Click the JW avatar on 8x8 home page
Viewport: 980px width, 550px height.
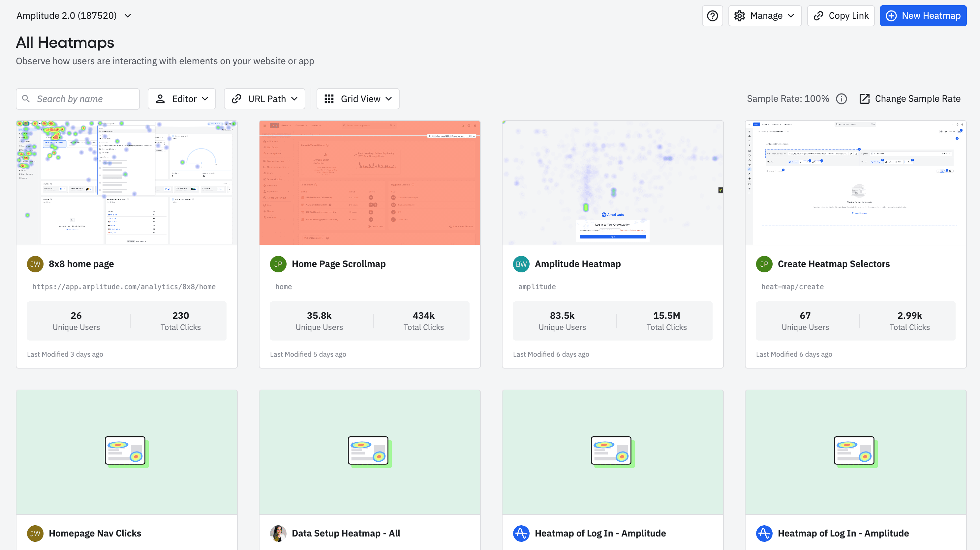[x=35, y=264]
